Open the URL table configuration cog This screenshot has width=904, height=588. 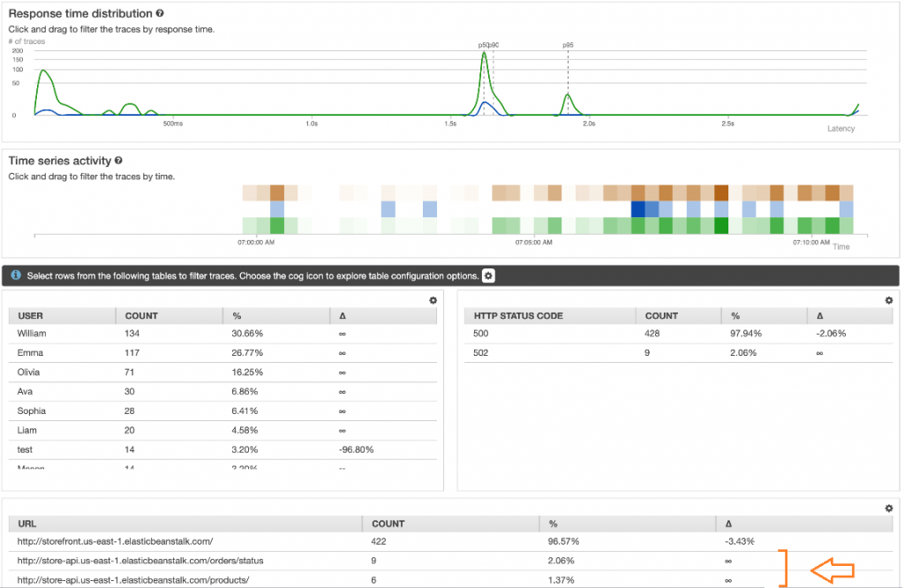click(889, 508)
